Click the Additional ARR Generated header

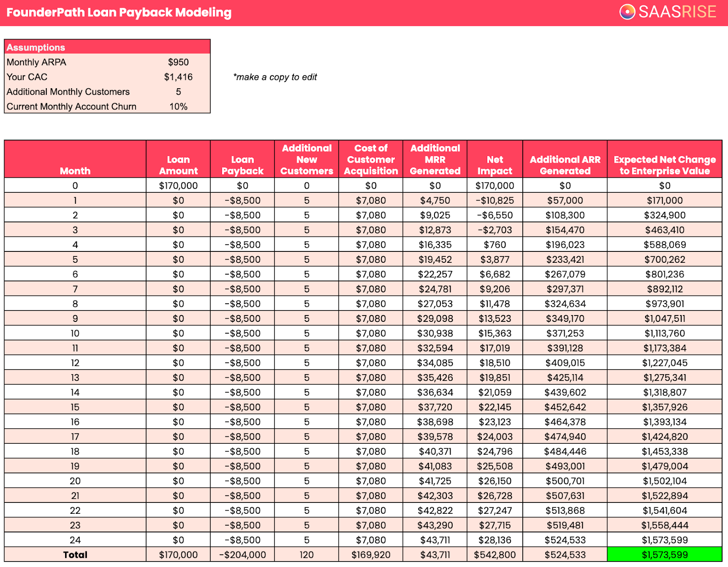tap(565, 159)
